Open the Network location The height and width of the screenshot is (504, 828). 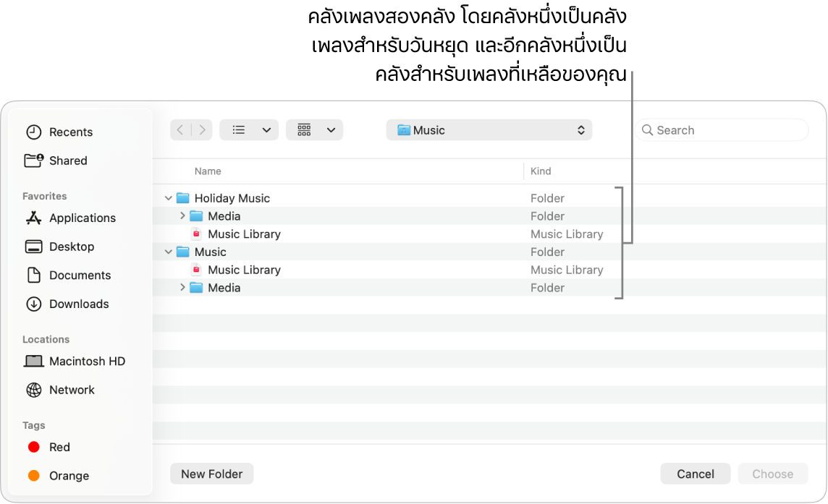[72, 389]
